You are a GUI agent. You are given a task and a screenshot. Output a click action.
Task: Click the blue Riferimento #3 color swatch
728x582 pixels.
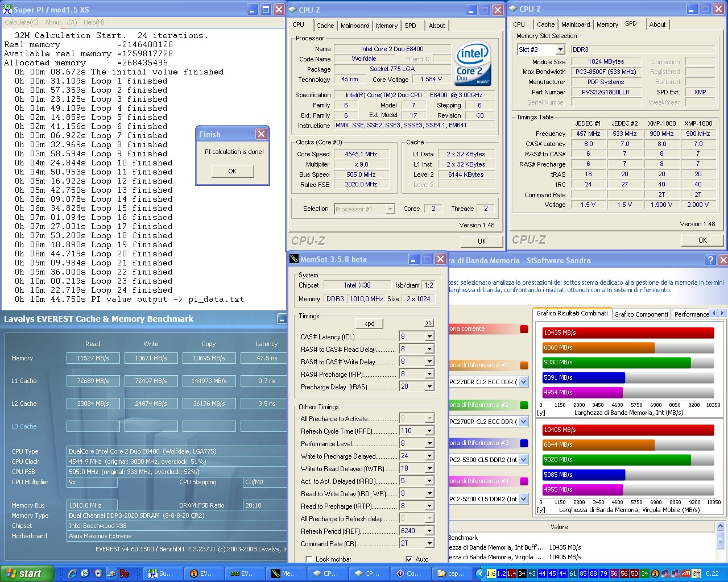524,443
